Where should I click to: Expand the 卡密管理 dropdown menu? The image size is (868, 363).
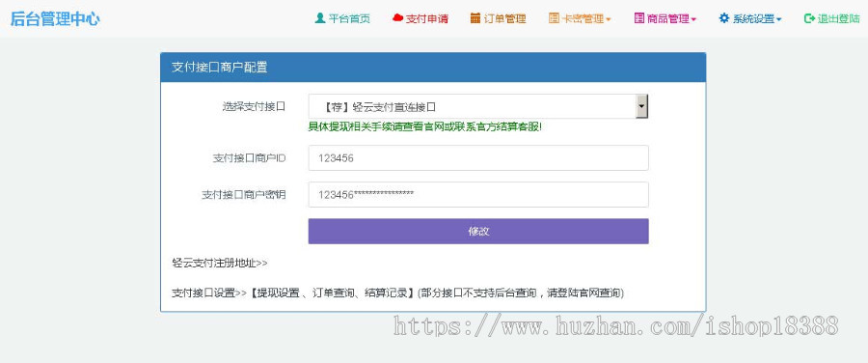580,18
